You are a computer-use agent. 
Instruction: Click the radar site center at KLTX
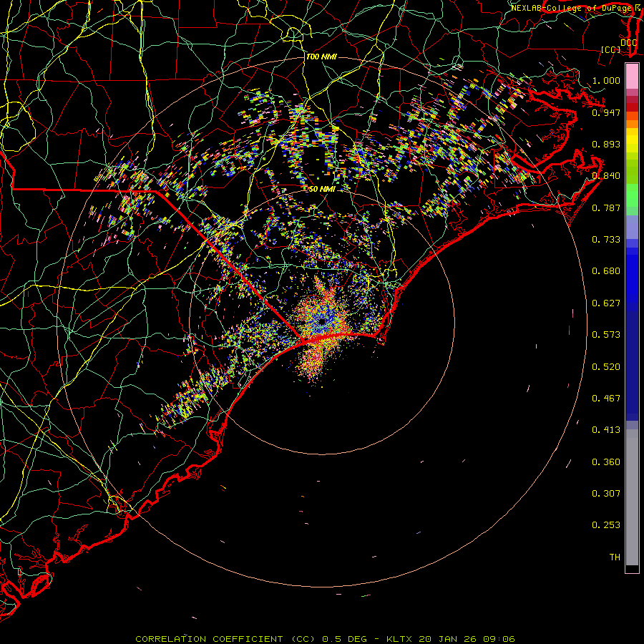tap(321, 321)
